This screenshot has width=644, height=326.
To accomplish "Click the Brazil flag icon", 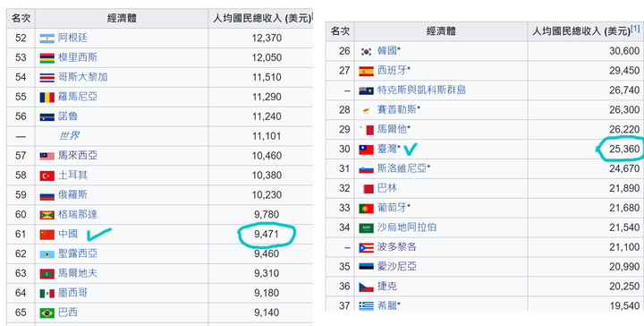I will coord(47,313).
